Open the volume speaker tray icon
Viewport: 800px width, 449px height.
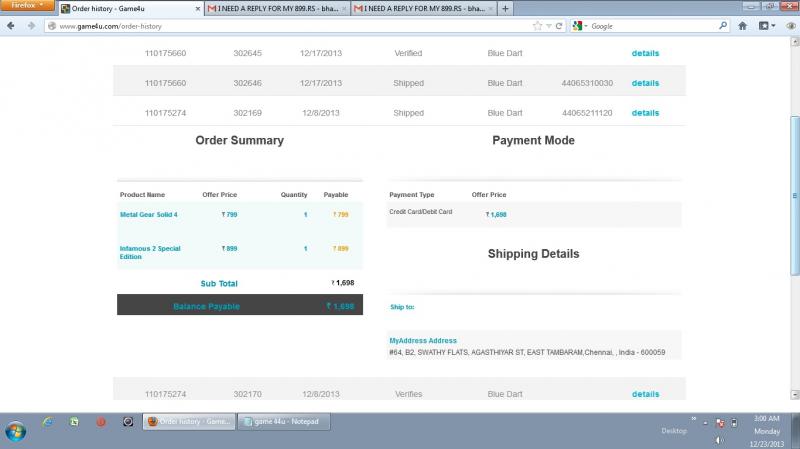tap(719, 440)
